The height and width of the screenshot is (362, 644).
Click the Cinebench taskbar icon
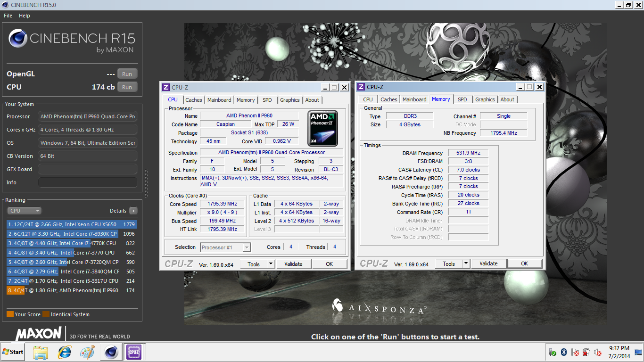(x=111, y=352)
